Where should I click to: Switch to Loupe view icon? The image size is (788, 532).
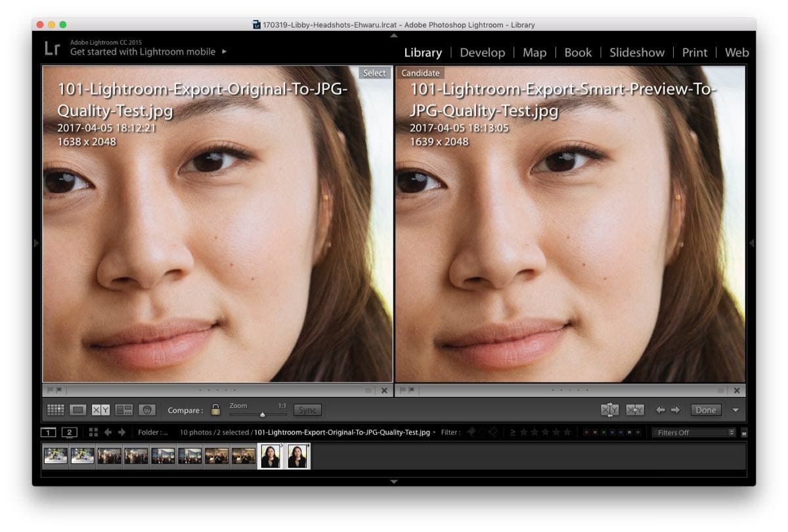[78, 410]
